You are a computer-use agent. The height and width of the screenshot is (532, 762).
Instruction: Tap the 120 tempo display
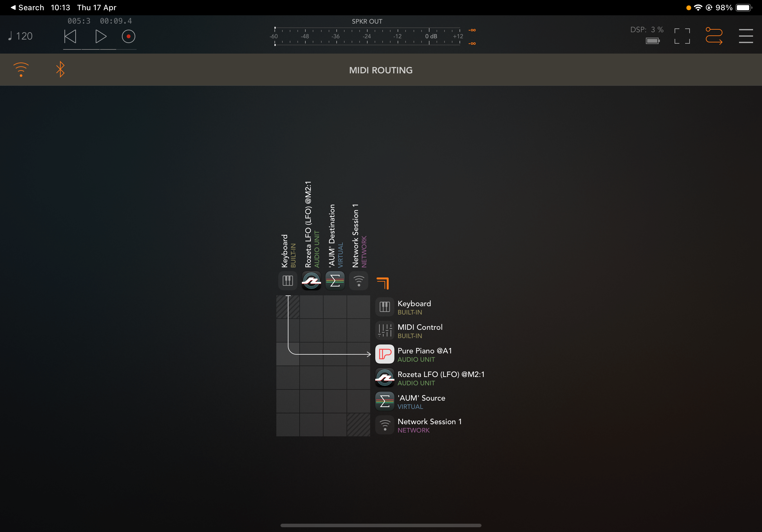20,36
